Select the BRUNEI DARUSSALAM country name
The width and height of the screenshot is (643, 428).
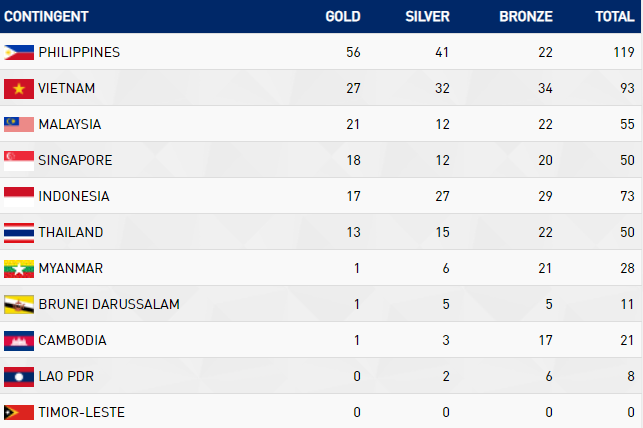tap(109, 304)
